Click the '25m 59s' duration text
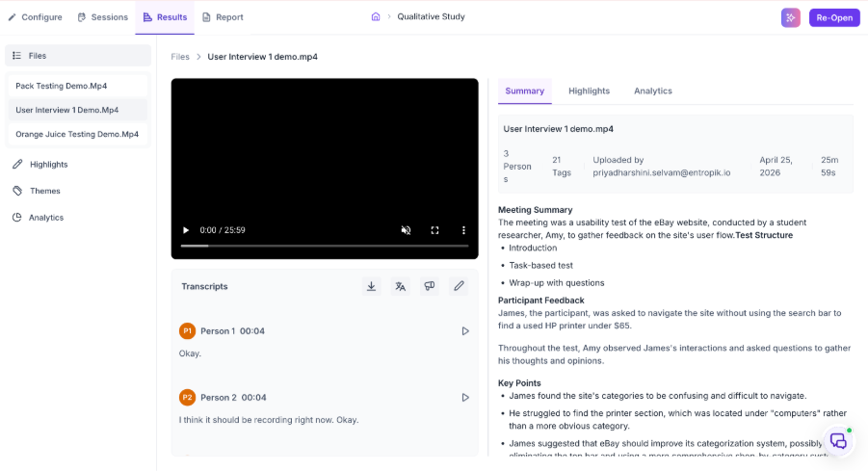This screenshot has height=471, width=868. point(829,166)
